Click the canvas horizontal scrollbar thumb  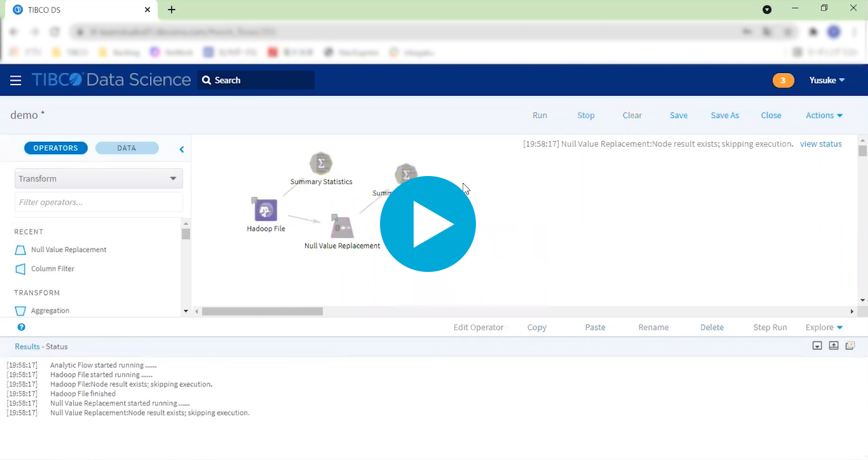pos(262,311)
